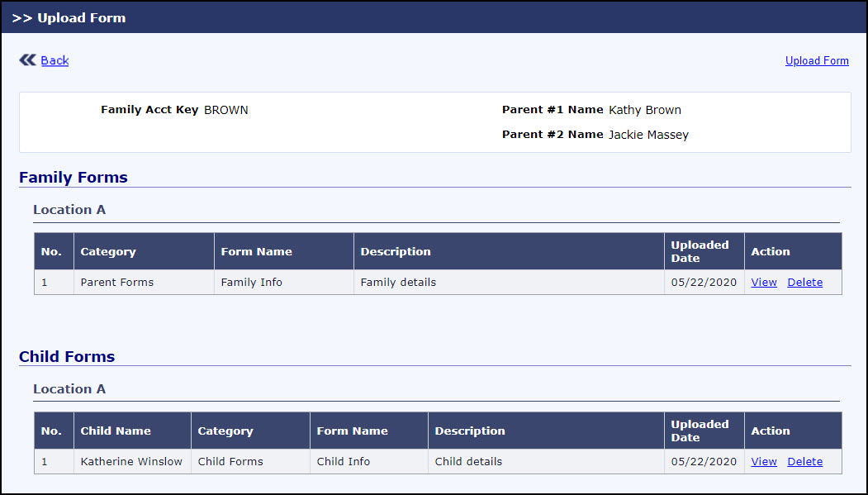The width and height of the screenshot is (868, 495).
Task: Click the Category header in Child Forms table
Action: point(225,431)
